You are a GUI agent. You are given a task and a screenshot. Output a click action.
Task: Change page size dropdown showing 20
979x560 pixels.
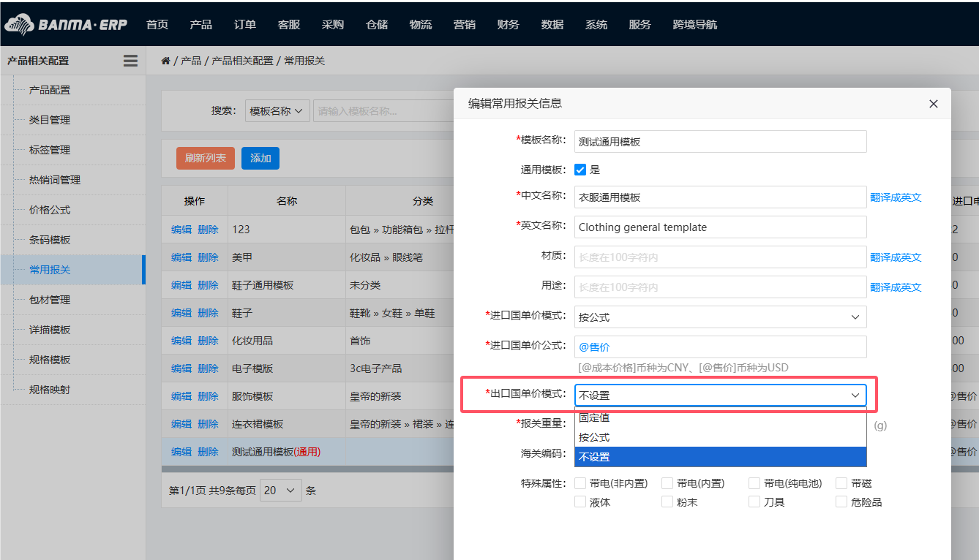[281, 491]
